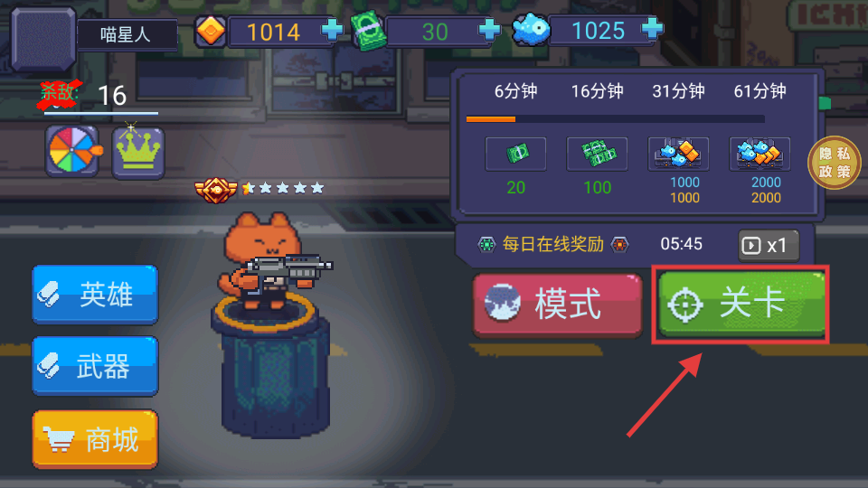868x488 pixels.
Task: Add more gold gems with plus
Action: [332, 30]
